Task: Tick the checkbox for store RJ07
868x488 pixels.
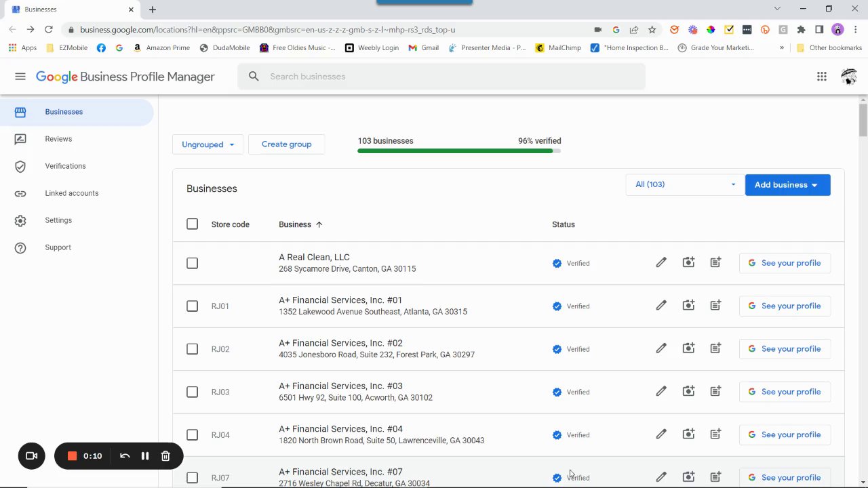Action: coord(193,478)
